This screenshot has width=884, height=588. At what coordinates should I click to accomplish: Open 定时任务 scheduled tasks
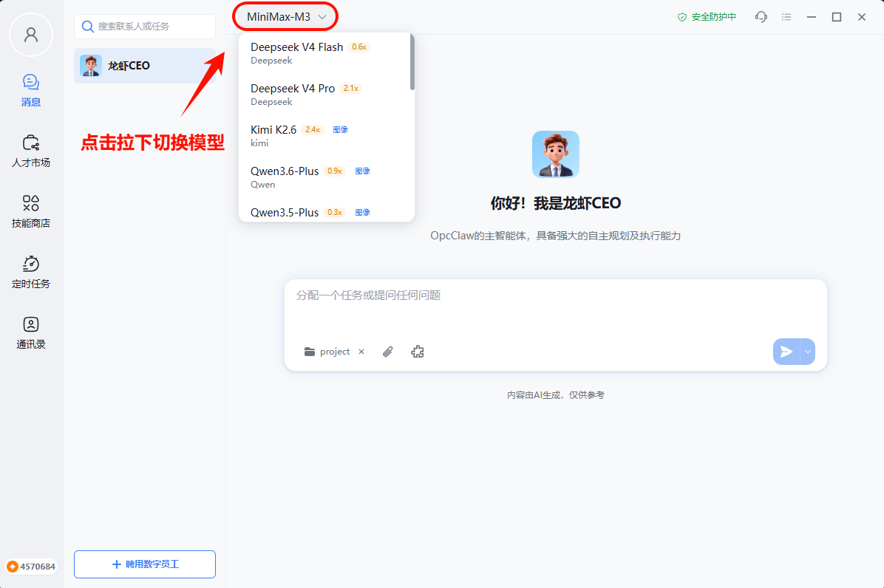pos(31,272)
